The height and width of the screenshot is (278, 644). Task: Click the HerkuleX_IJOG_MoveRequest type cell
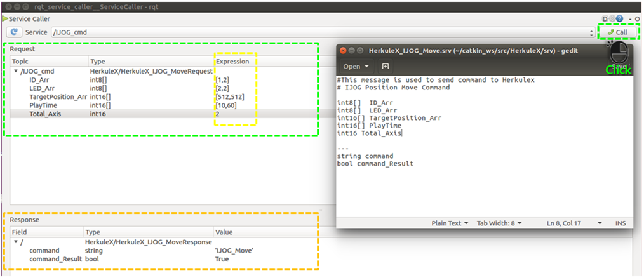click(x=151, y=71)
